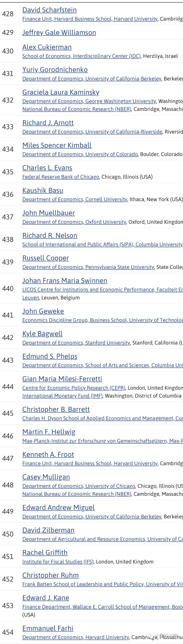View Kaushik Basu's author page
The width and height of the screenshot is (183, 644).
(x=43, y=190)
